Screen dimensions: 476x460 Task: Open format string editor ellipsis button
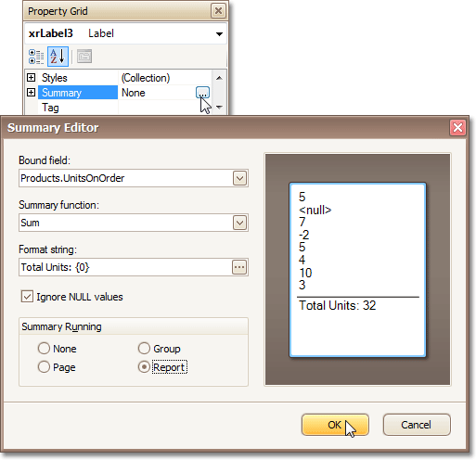click(239, 267)
